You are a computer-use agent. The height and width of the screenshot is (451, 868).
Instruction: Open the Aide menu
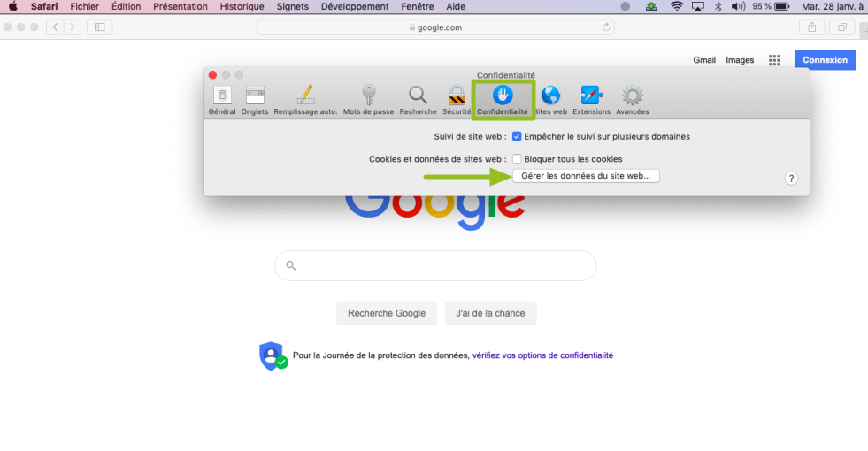(x=456, y=7)
